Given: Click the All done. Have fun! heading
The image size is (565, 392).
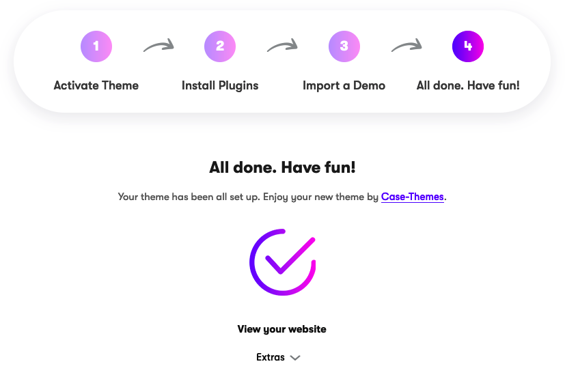Looking at the screenshot, I should (x=282, y=167).
